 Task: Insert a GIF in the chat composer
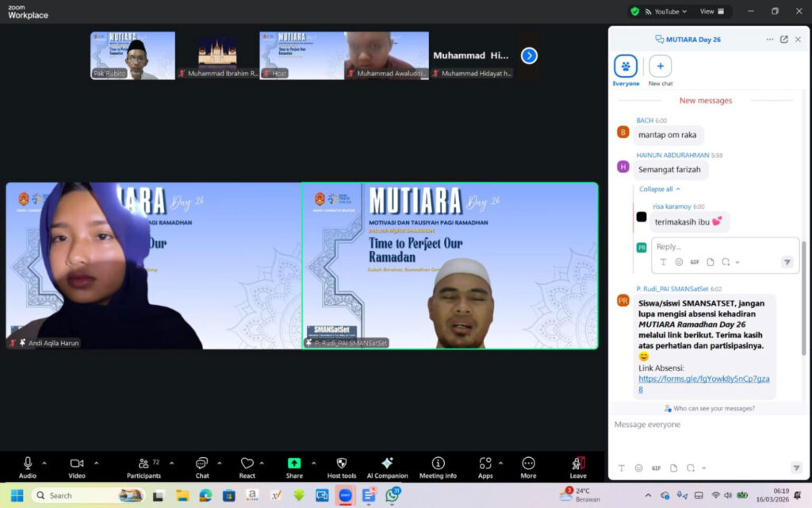(x=656, y=468)
